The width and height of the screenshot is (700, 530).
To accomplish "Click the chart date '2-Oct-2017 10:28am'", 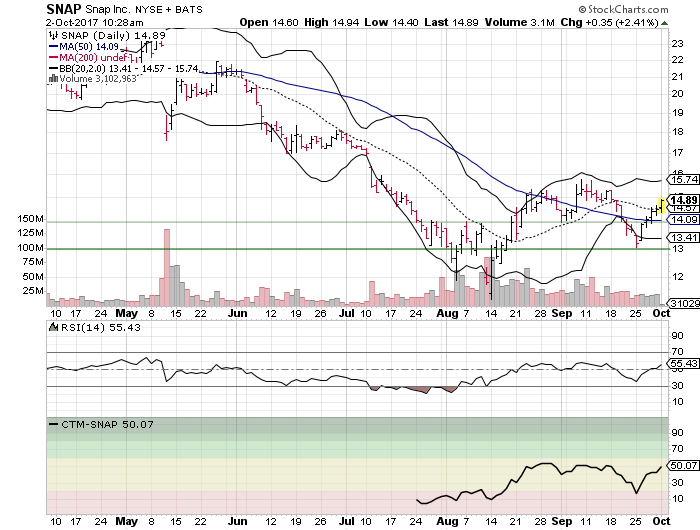I will 95,22.
